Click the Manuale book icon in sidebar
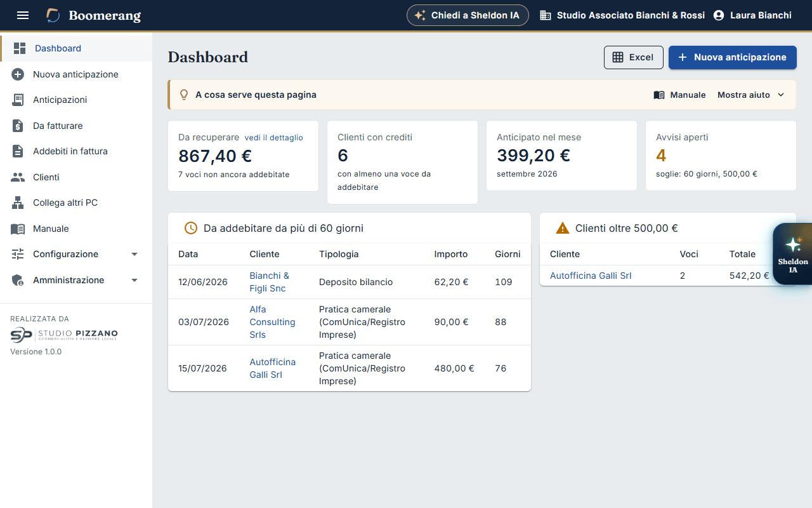The width and height of the screenshot is (812, 508). click(x=18, y=229)
